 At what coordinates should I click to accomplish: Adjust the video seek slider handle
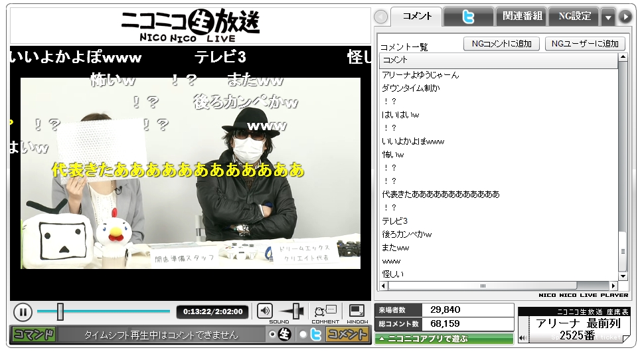pos(60,311)
